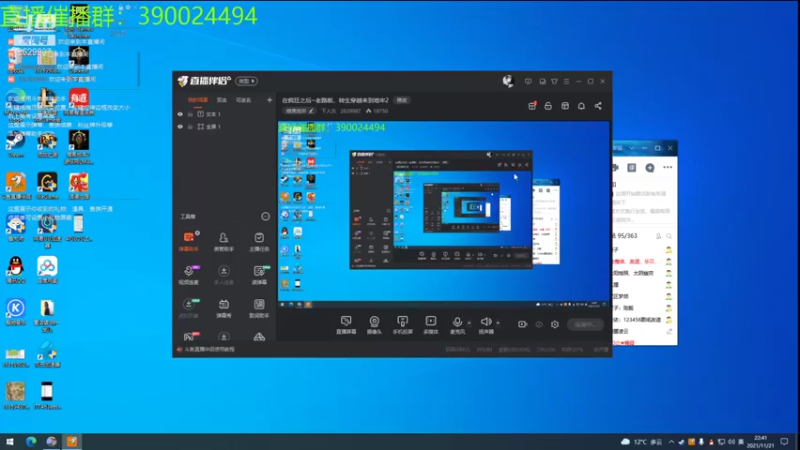The image size is (800, 450).
Task: Add a 手机投屏 phone mirroring source
Action: (x=402, y=324)
